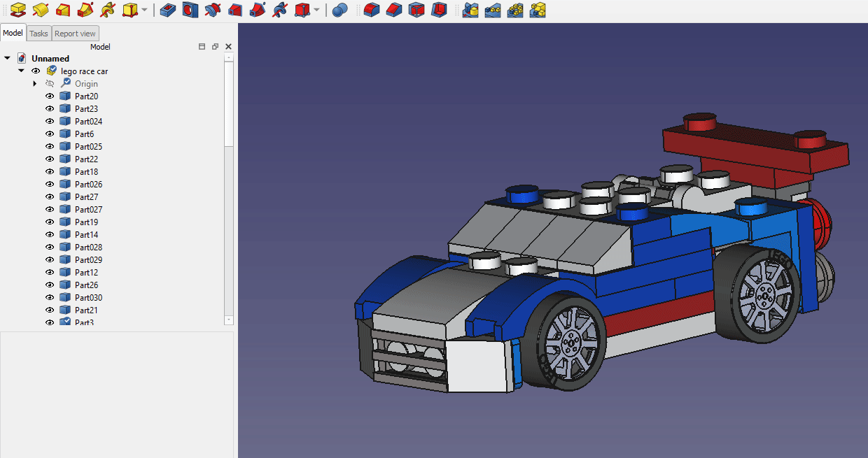Collapse the lego race car tree node
868x458 pixels.
[x=21, y=71]
